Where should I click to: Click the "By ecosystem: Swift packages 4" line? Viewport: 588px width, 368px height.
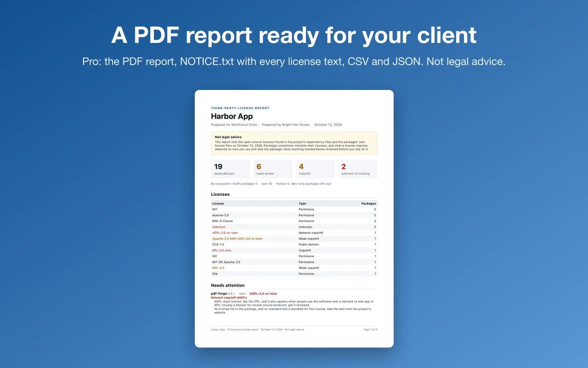coord(271,184)
